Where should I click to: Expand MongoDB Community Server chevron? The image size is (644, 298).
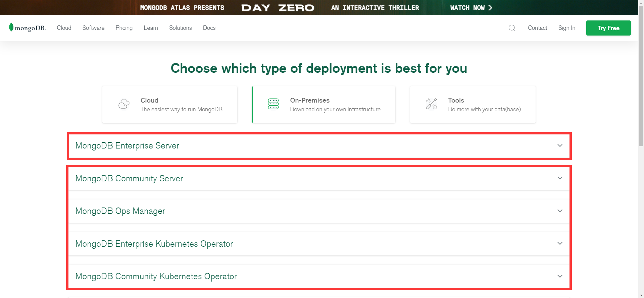[x=560, y=178]
